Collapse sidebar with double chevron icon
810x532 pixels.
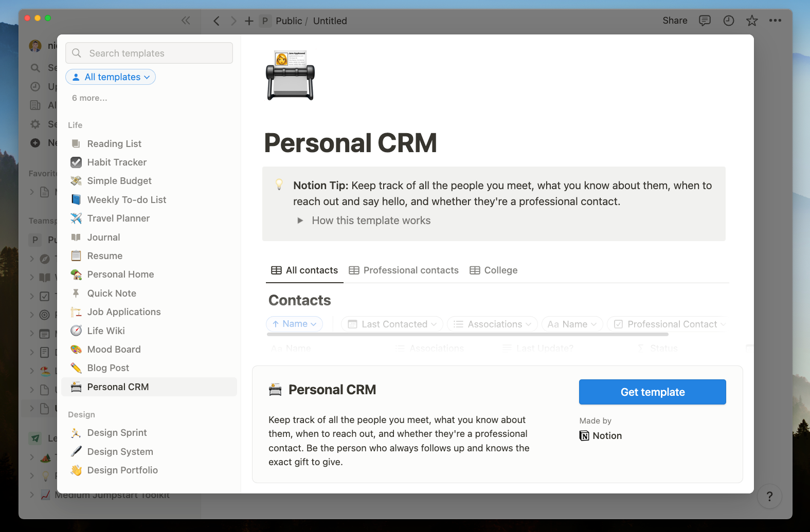click(186, 21)
